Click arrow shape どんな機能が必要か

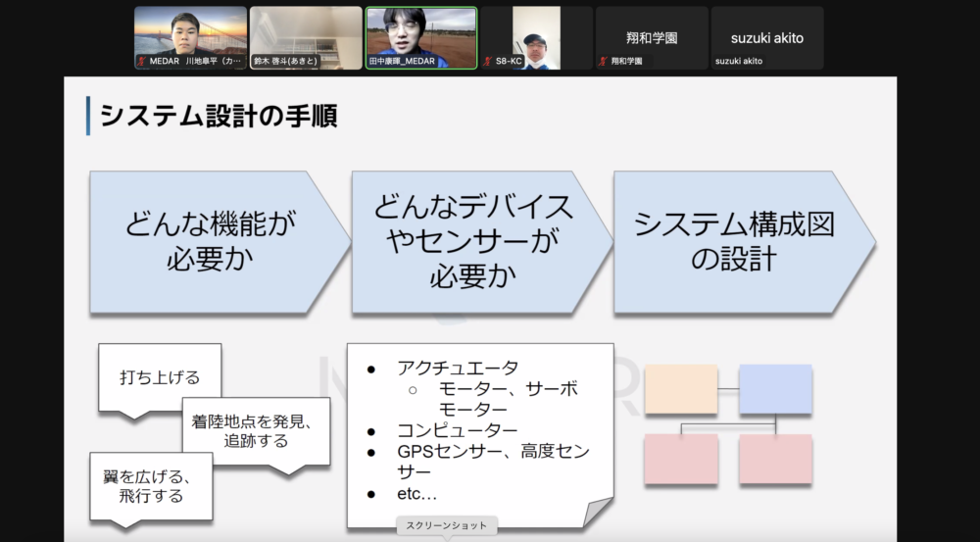click(x=220, y=242)
